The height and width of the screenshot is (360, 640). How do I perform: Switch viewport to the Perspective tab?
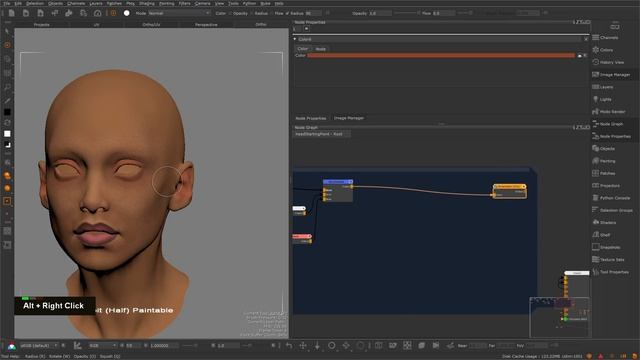click(x=206, y=25)
